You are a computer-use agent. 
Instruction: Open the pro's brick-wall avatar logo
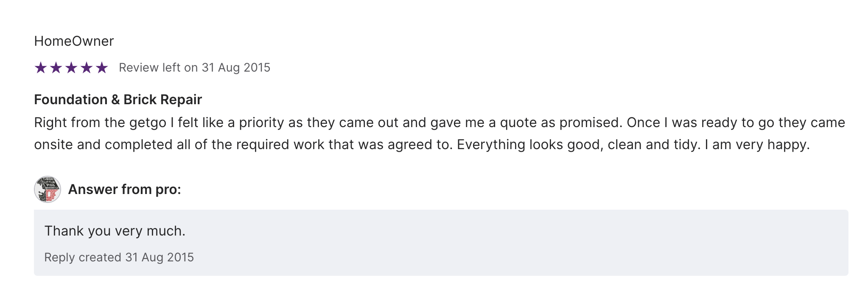pos(48,189)
